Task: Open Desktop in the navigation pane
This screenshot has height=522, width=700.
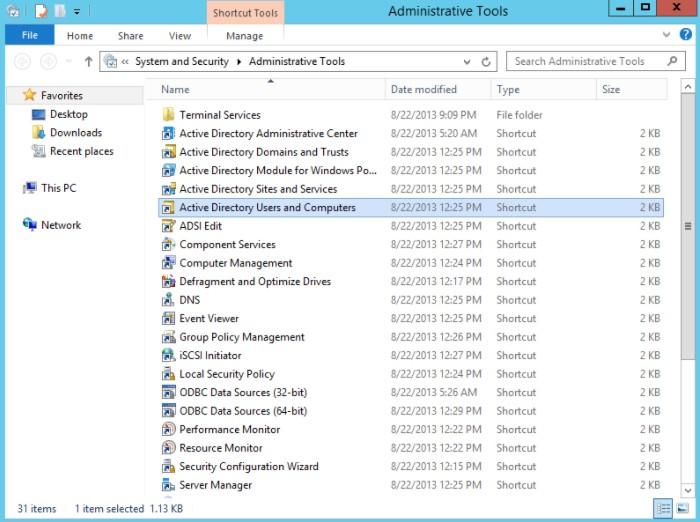Action: coord(69,114)
